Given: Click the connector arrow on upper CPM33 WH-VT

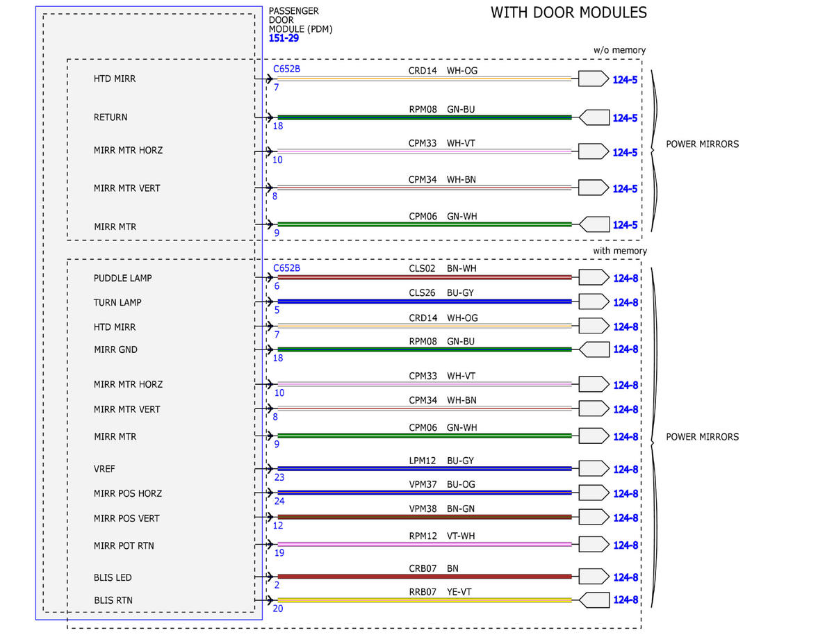Looking at the screenshot, I should [594, 151].
